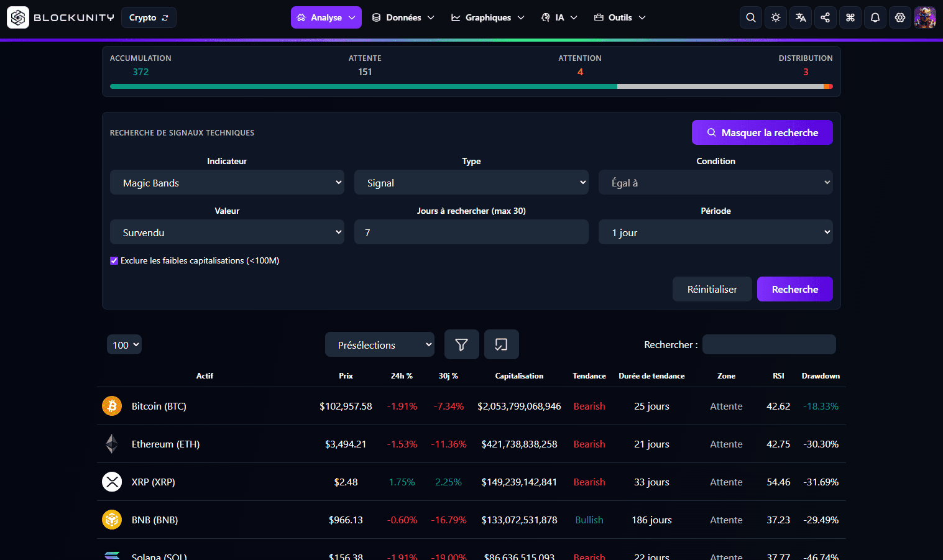Click the accumulation distribution progress bar
The image size is (943, 560).
point(471,86)
